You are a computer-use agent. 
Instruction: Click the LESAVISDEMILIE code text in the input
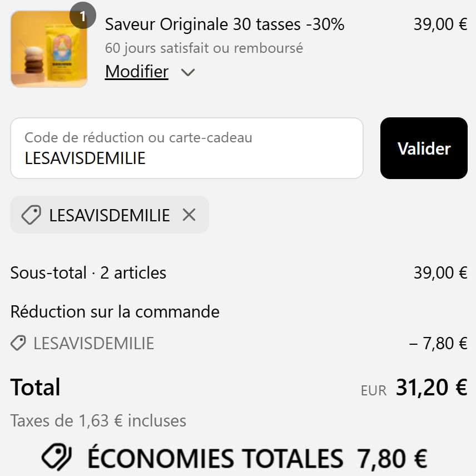coord(86,158)
